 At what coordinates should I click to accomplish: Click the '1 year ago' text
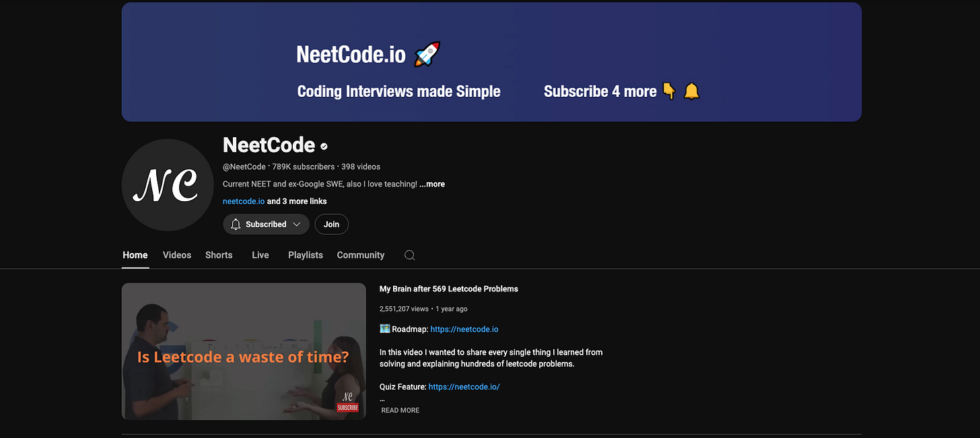(x=452, y=309)
